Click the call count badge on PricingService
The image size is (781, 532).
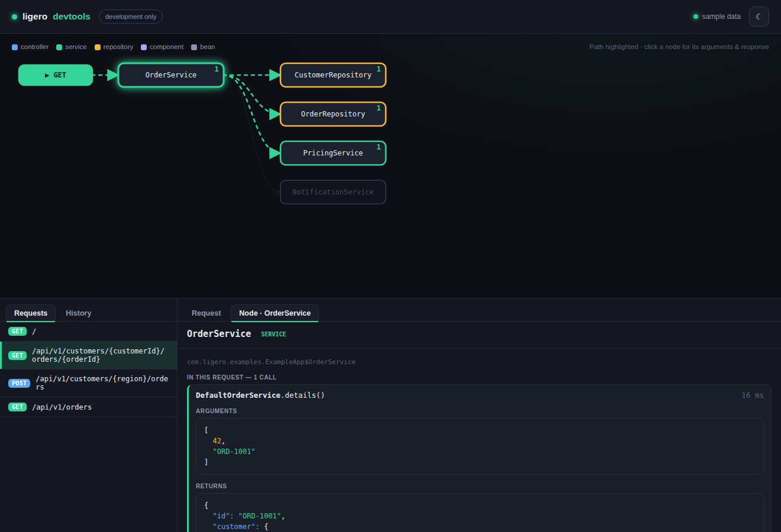point(379,147)
